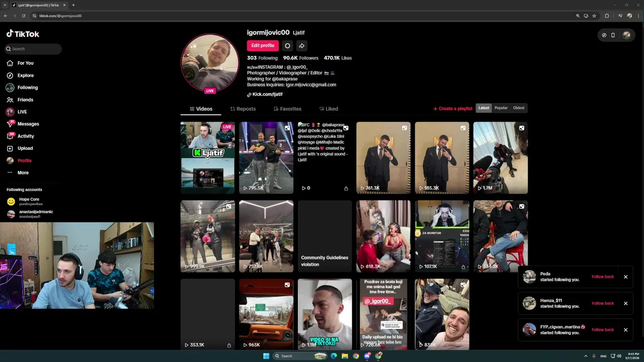
Task: Expand the More menu in sidebar
Action: (23, 172)
